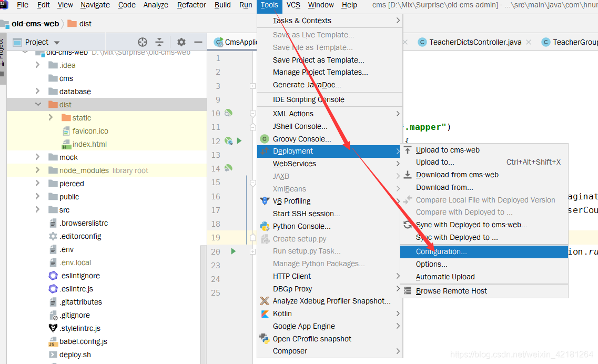The width and height of the screenshot is (598, 364).
Task: Select the deploy.sh file
Action: (75, 355)
